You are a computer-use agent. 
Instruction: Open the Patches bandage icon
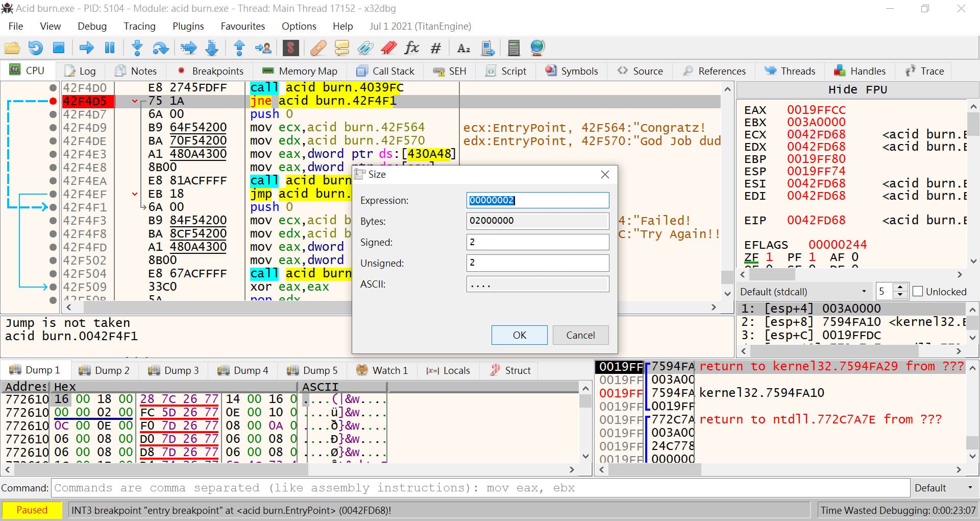click(318, 48)
